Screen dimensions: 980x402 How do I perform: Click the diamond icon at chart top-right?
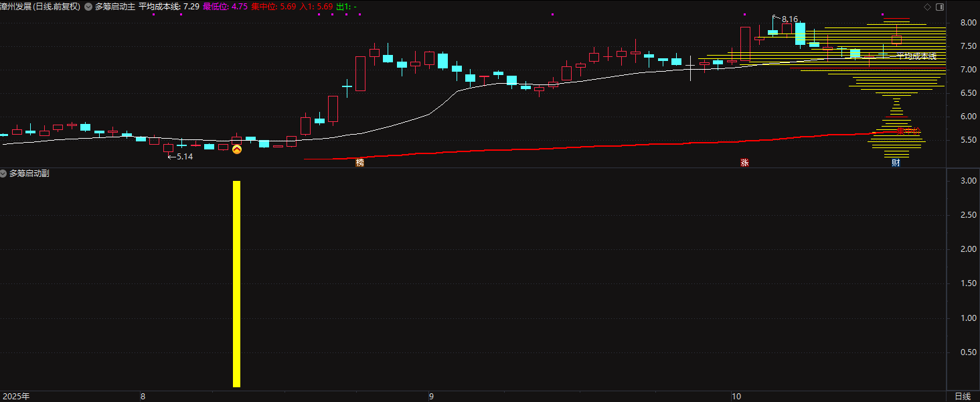(x=927, y=7)
